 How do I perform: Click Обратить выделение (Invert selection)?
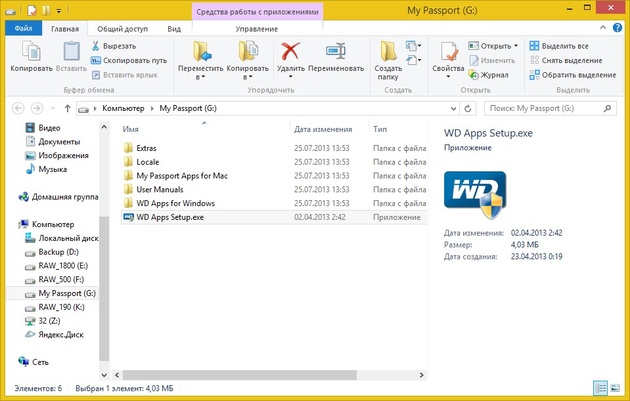click(573, 75)
